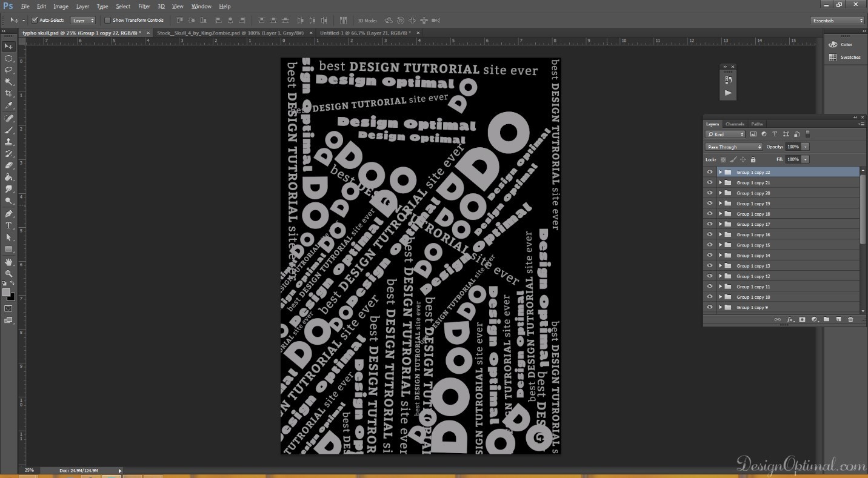Select the Crop tool
The height and width of the screenshot is (478, 868).
pos(8,93)
